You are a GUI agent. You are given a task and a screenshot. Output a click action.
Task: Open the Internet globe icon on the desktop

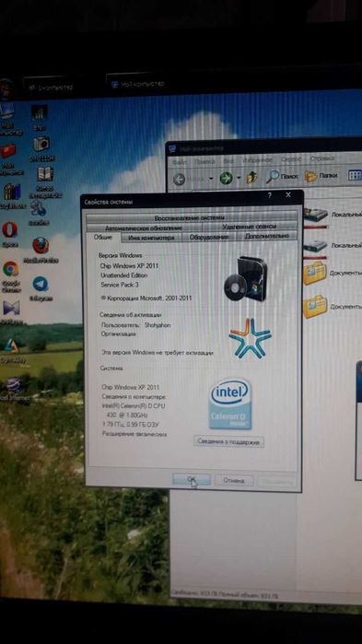pyautogui.click(x=13, y=385)
